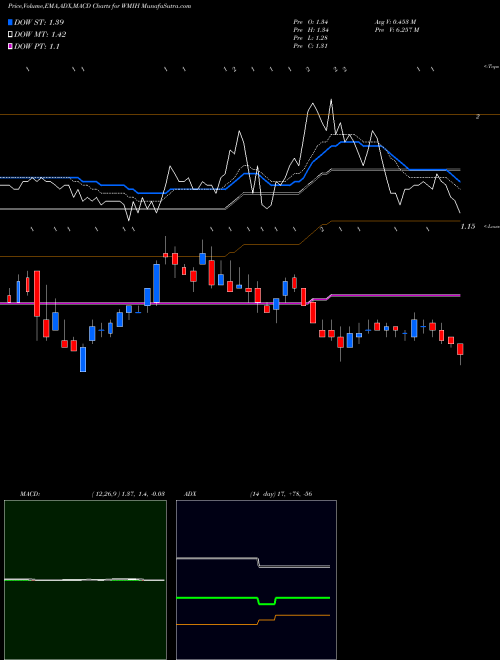This screenshot has width=500, height=660.
Task: Click the 'Pre O: 1.34' value
Action: [311, 21]
